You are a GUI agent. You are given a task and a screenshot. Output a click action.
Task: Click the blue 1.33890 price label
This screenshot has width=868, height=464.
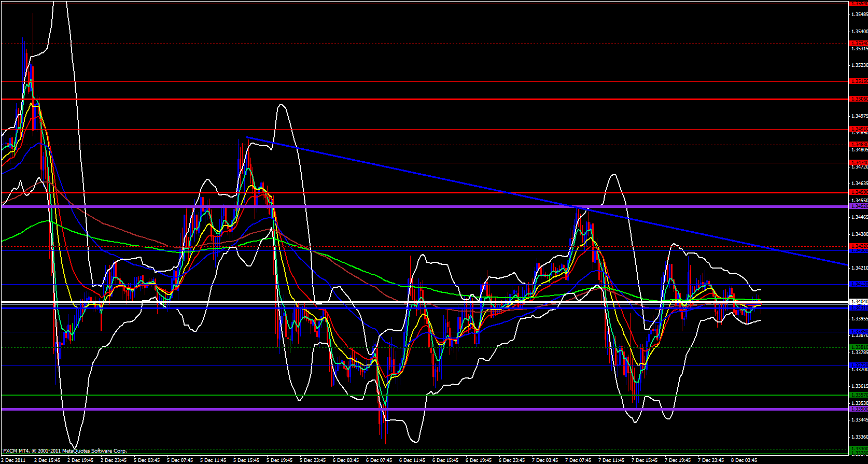point(858,331)
